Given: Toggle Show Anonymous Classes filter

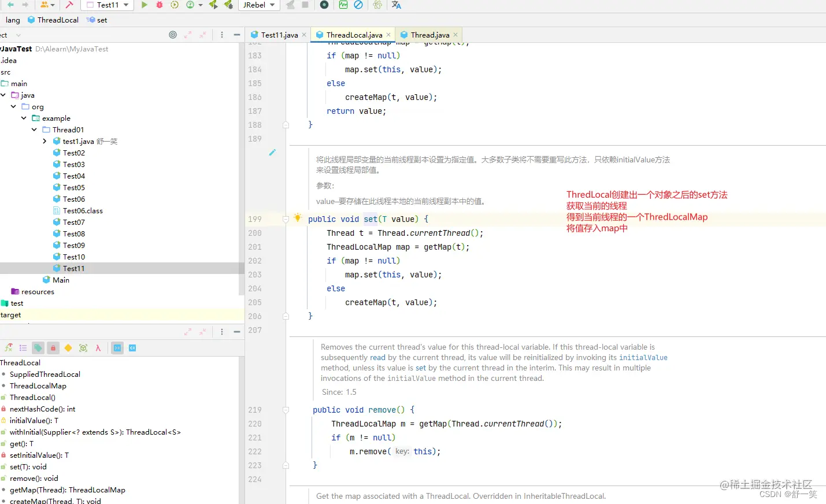Looking at the screenshot, I should (83, 348).
